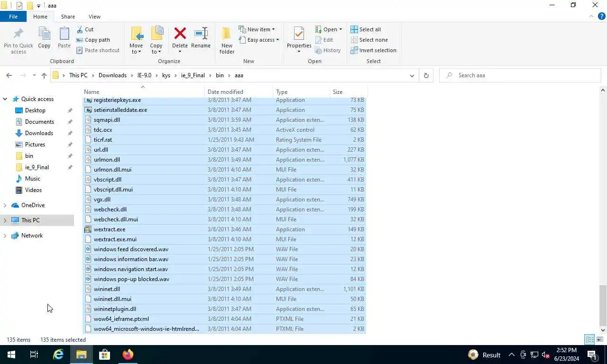Collapse the Quick access section

click(x=5, y=99)
